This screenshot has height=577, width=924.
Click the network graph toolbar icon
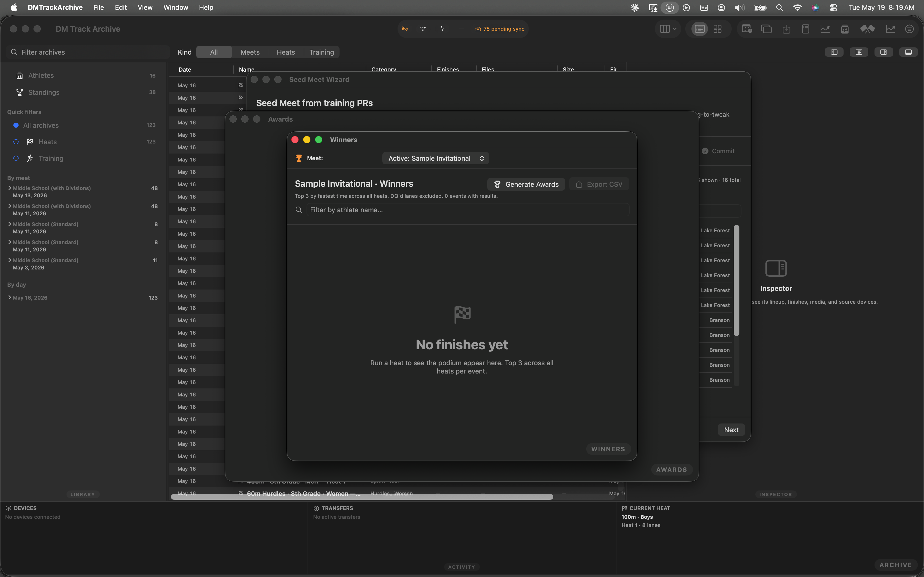click(423, 29)
